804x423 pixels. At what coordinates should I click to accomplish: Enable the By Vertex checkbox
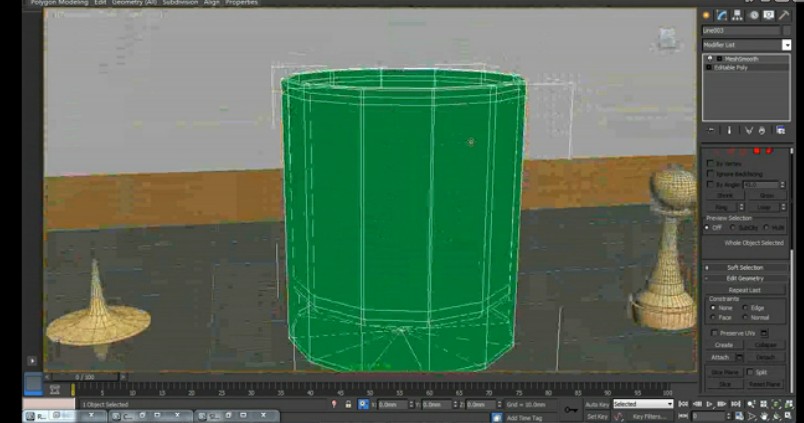[711, 163]
